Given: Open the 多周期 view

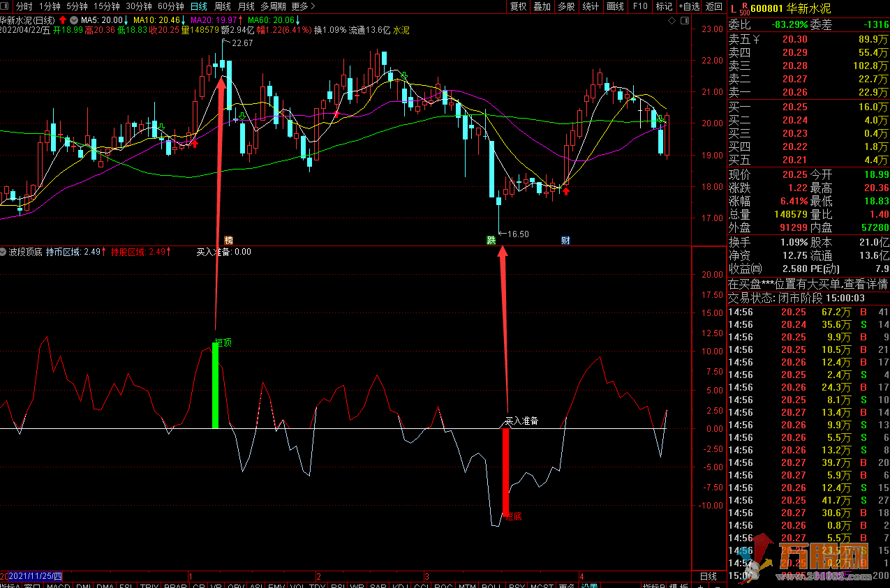Looking at the screenshot, I should 273,6.
